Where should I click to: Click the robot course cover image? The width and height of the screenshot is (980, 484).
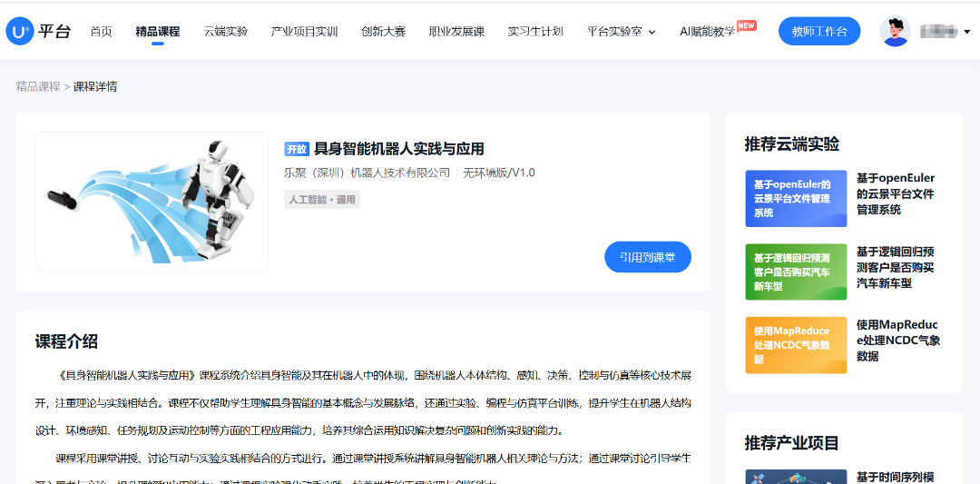click(152, 201)
